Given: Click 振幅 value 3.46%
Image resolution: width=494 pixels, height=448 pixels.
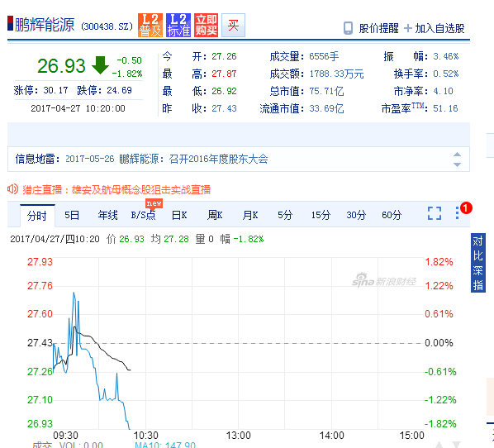Looking at the screenshot, I should (446, 56).
